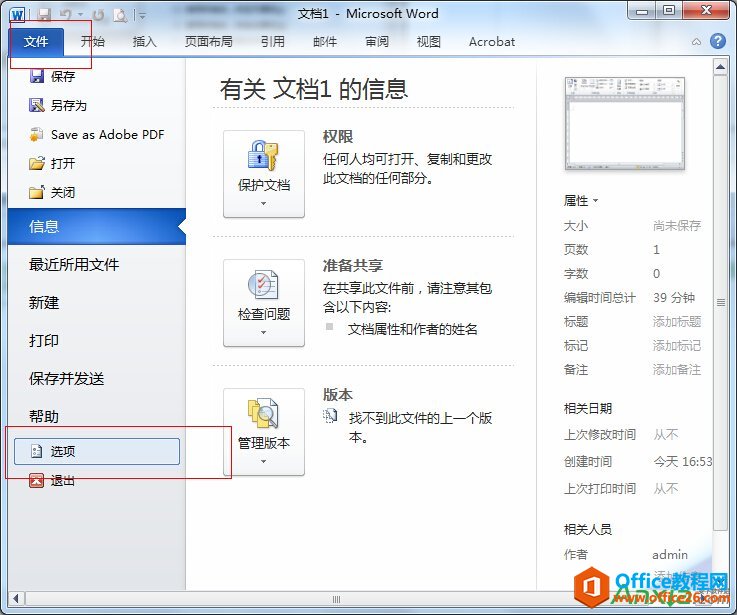
Task: Open 保存并发送 (Save & Send)
Action: (x=66, y=378)
